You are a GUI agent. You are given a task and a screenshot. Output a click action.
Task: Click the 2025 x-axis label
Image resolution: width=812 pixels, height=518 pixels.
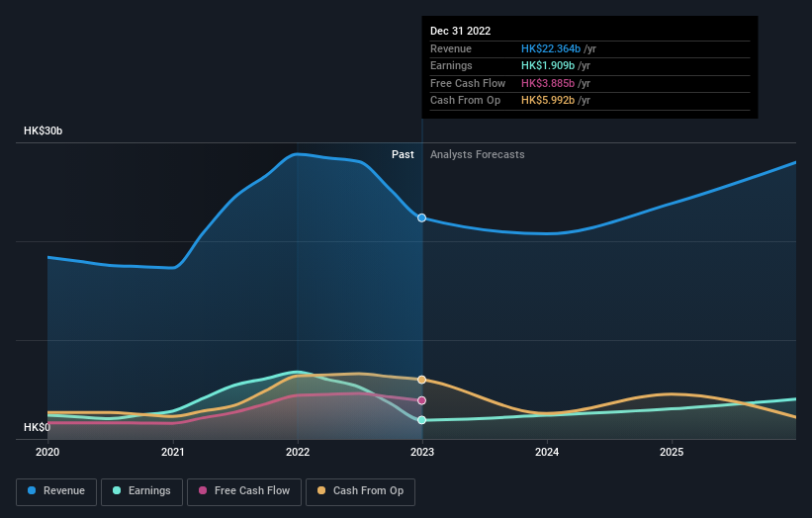coord(672,453)
